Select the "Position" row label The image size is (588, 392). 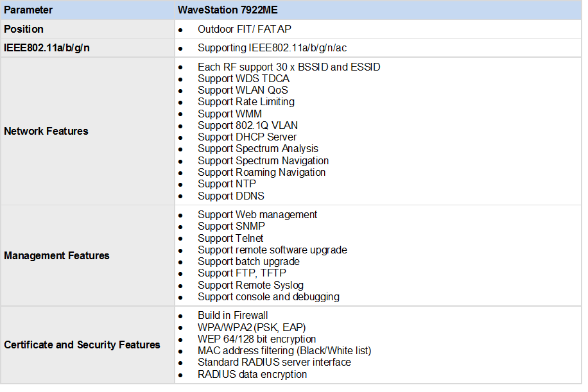point(24,30)
